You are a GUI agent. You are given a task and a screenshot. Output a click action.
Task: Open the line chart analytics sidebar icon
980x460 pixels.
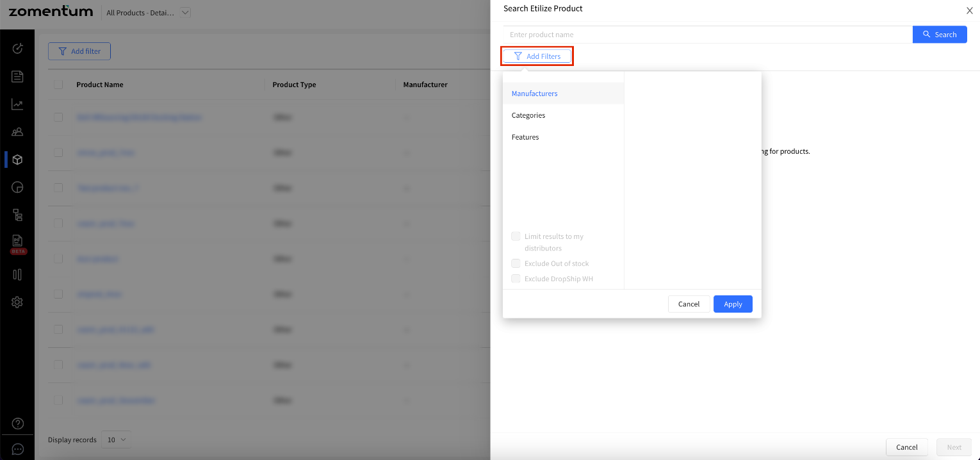(x=17, y=104)
